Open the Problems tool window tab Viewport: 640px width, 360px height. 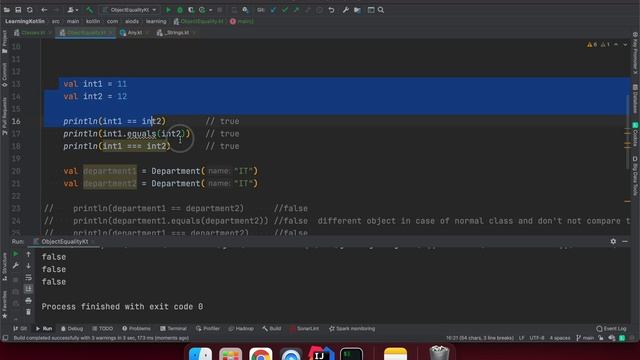136,329
